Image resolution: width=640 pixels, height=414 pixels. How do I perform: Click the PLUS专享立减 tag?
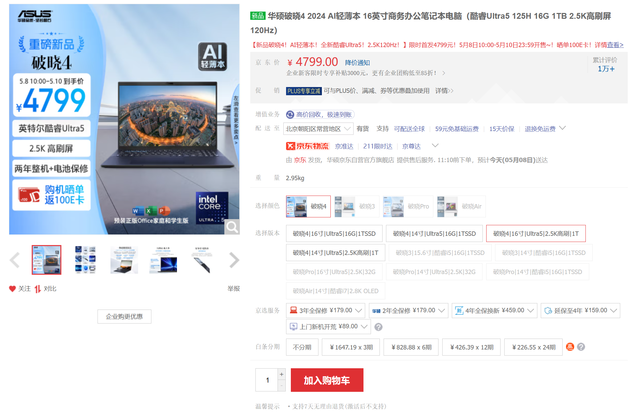point(304,91)
